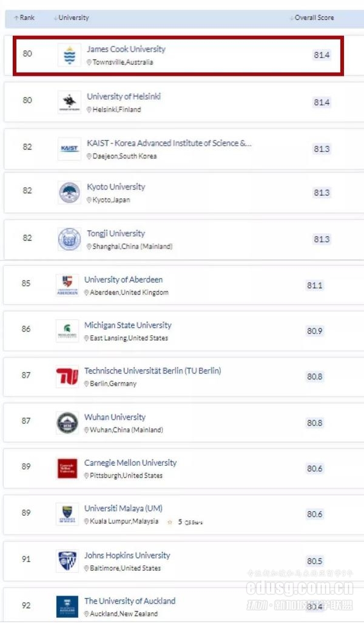Image resolution: width=364 pixels, height=623 pixels.
Task: Open the Universiti Malaya (UM) link
Action: (123, 509)
